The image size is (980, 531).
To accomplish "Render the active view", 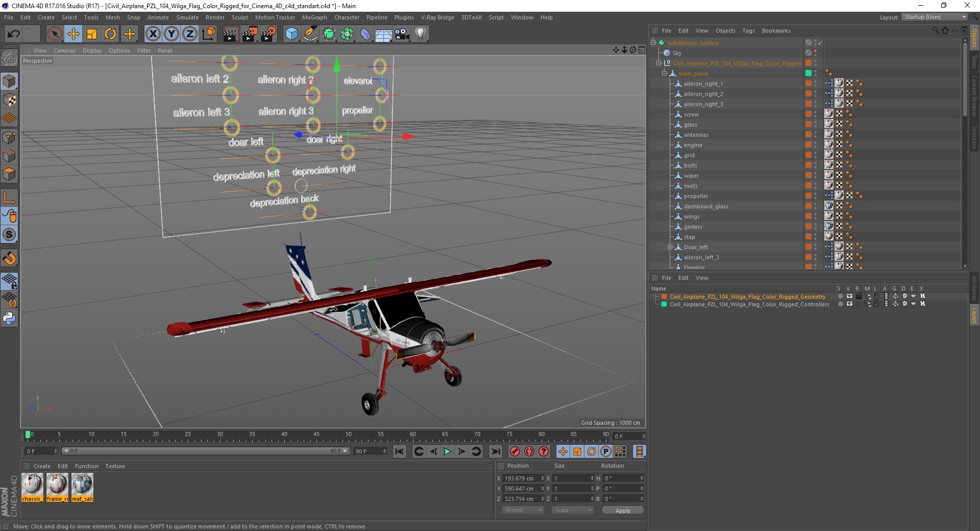I will [x=231, y=34].
